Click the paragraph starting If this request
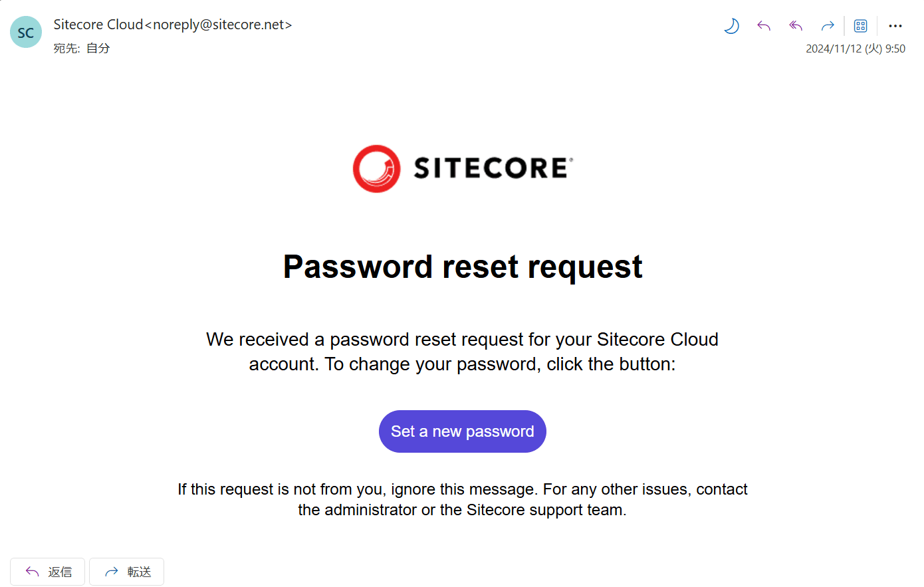924x587 pixels. click(463, 499)
